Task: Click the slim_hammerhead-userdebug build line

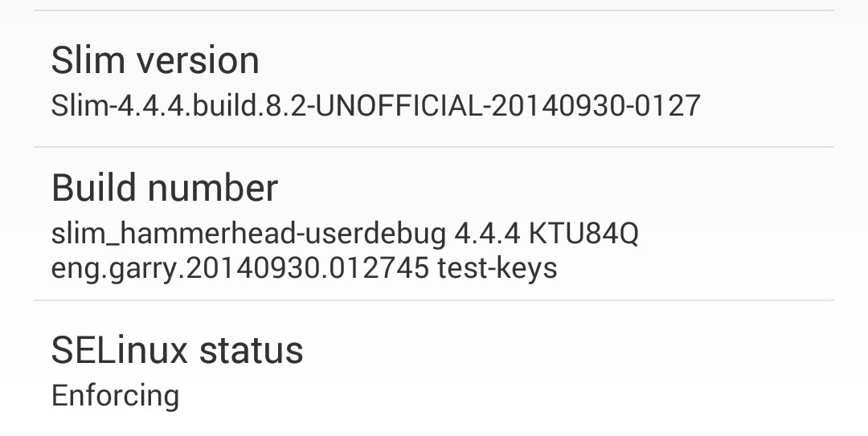Action: pyautogui.click(x=248, y=234)
